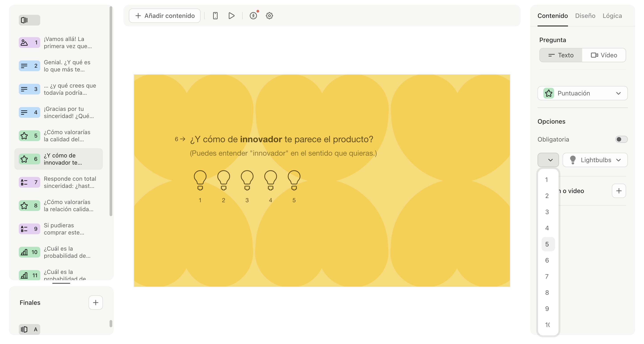The width and height of the screenshot is (644, 344).
Task: Click the mobile preview icon
Action: 215,15
